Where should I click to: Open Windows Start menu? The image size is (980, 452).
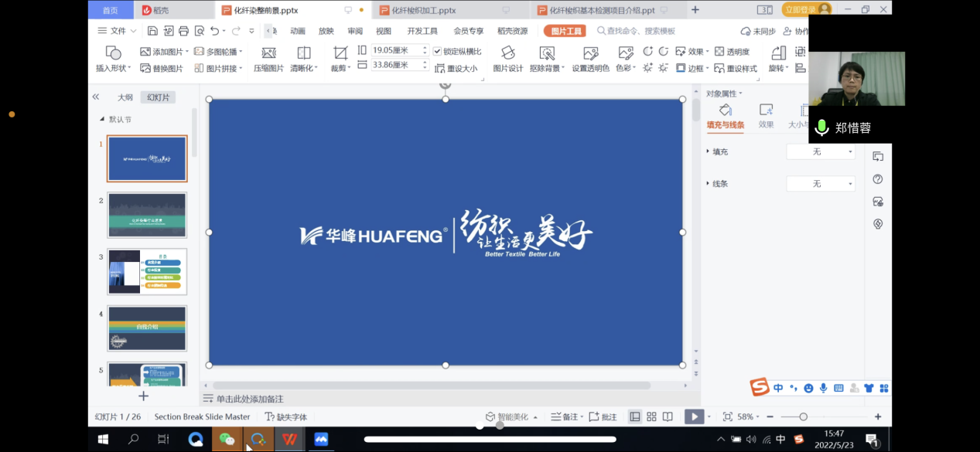click(103, 439)
